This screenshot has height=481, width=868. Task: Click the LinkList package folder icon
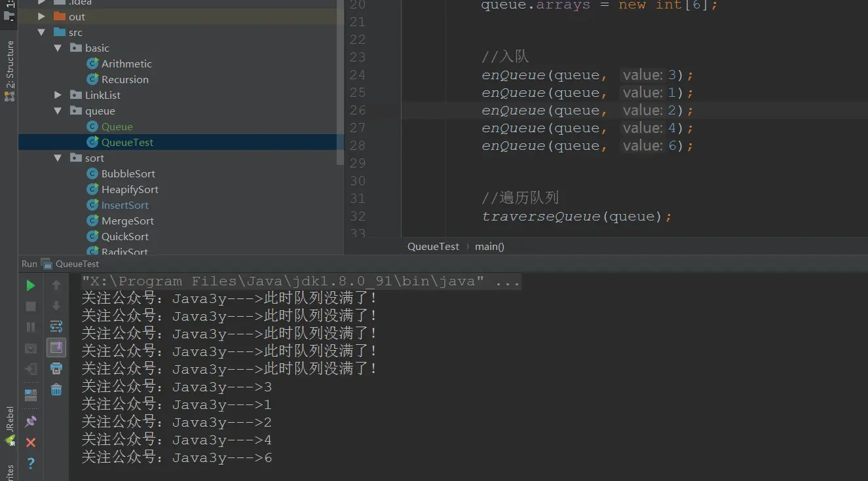coord(76,95)
